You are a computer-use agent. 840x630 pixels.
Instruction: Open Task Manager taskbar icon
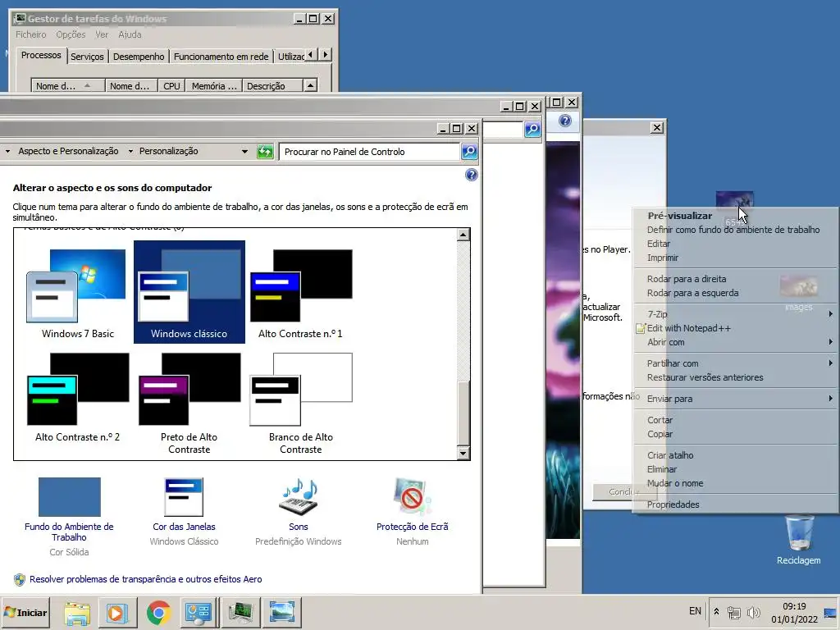click(240, 612)
